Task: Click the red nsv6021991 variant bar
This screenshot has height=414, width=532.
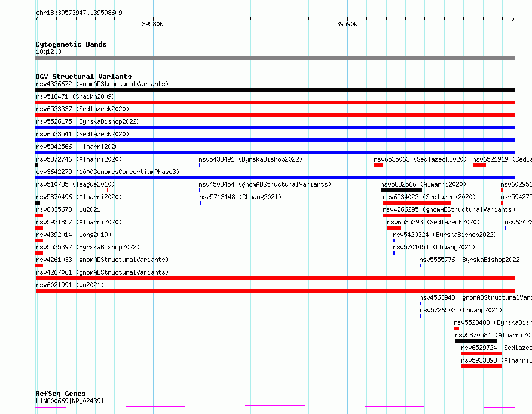Action: pos(275,291)
